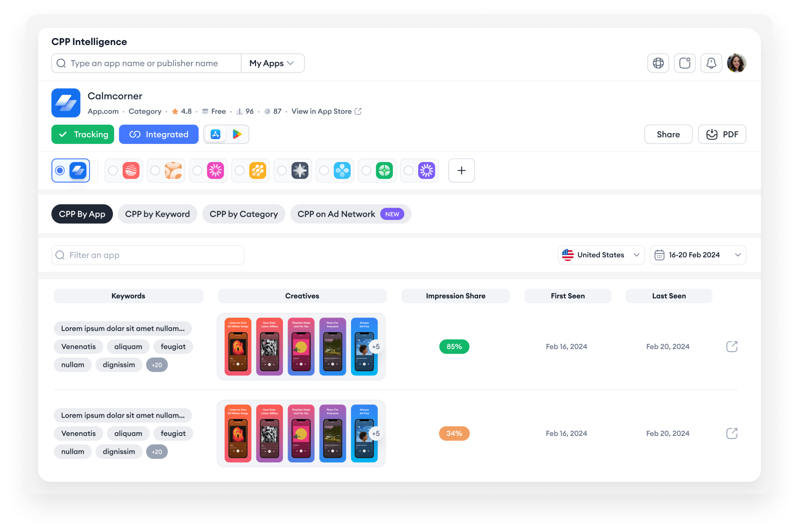Select the Calmcorner radio button
Image resolution: width=799 pixels, height=532 pixels.
(60, 170)
